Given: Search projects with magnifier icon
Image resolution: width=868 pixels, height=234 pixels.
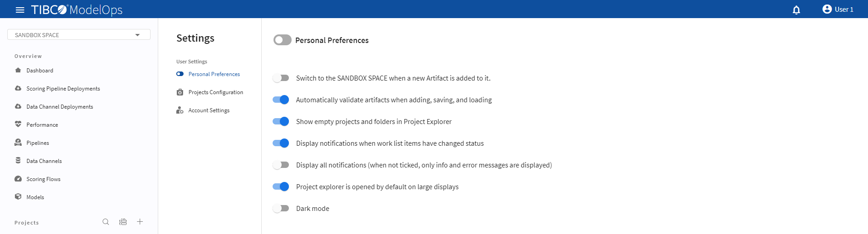Looking at the screenshot, I should 106,222.
